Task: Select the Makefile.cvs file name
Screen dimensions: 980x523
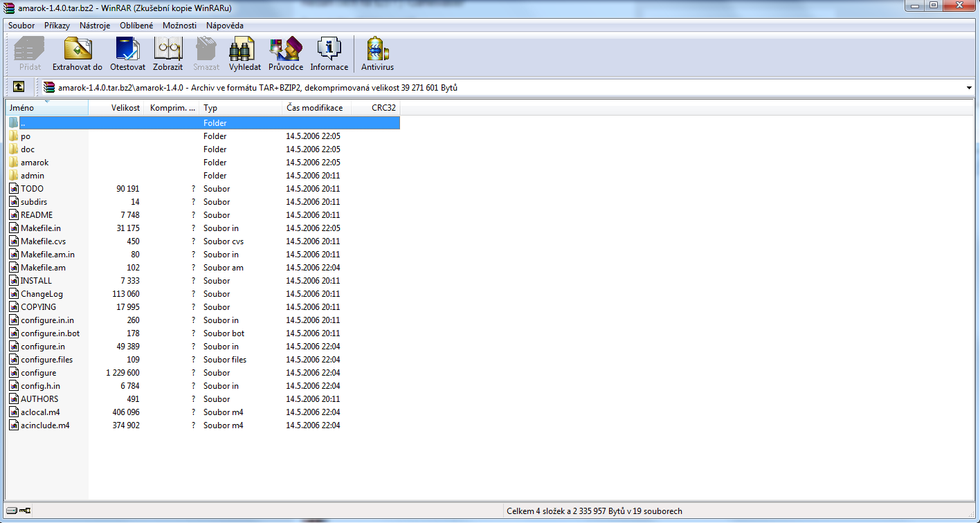Action: coord(43,241)
